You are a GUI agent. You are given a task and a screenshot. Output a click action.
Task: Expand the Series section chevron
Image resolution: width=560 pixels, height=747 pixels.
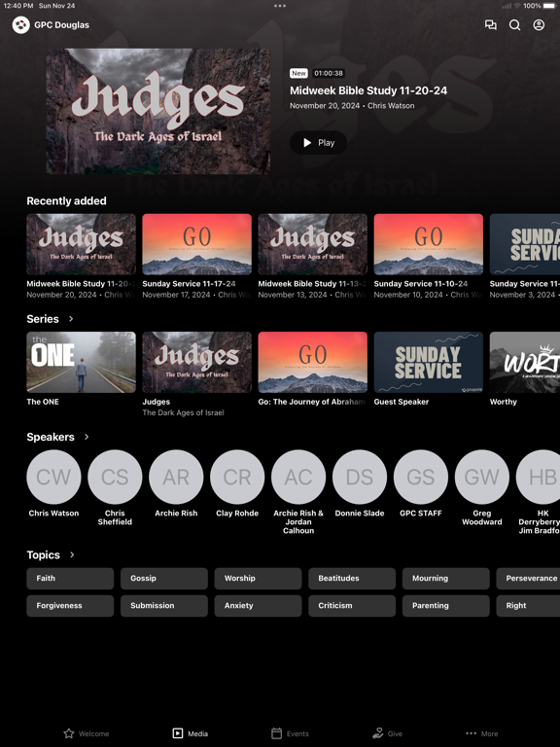click(71, 319)
